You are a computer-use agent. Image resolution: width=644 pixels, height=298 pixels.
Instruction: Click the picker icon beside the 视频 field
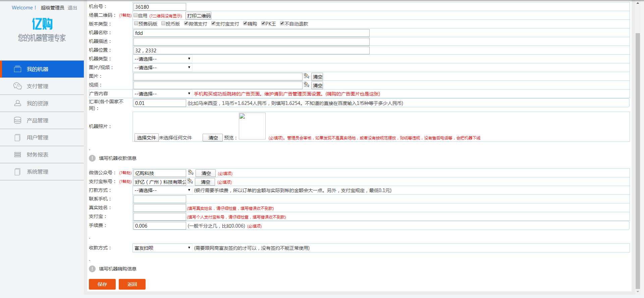[x=306, y=85]
